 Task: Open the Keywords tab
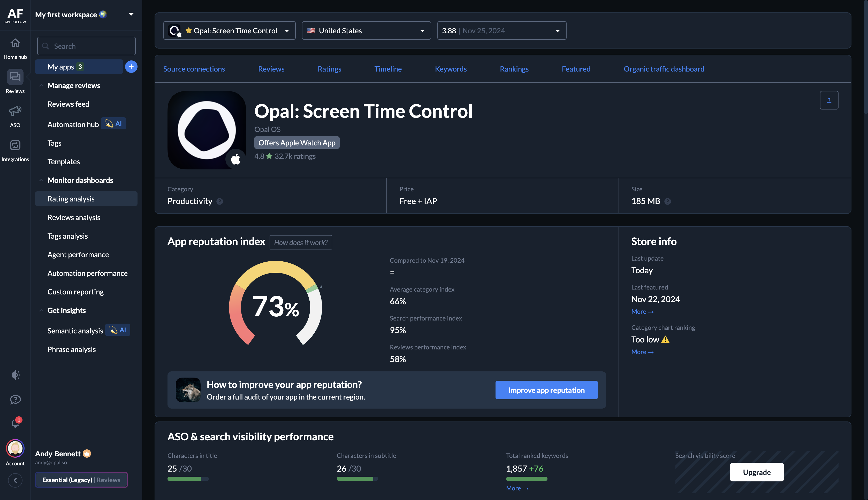click(x=451, y=69)
